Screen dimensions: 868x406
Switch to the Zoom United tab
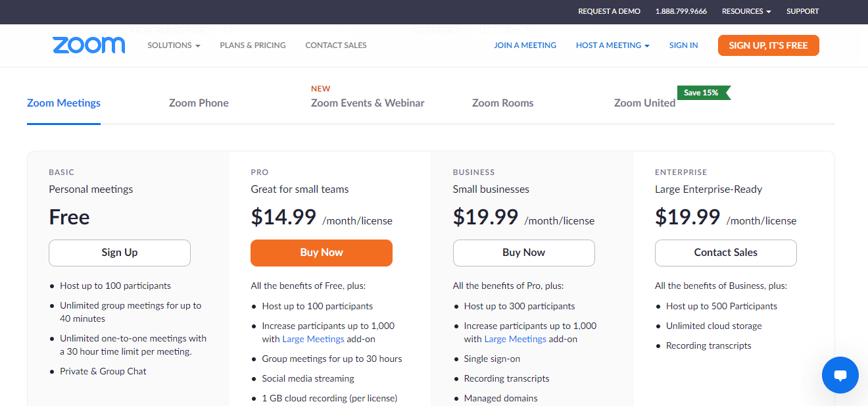644,103
